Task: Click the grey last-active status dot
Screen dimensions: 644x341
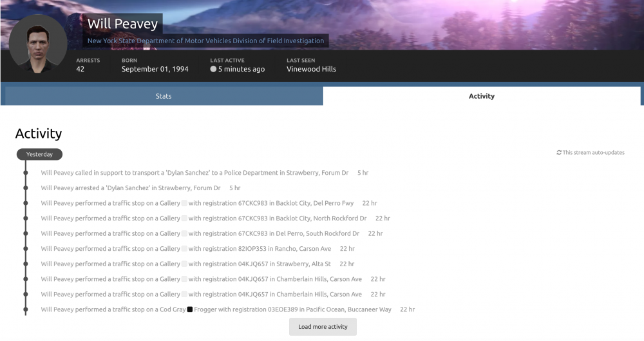Action: point(213,69)
